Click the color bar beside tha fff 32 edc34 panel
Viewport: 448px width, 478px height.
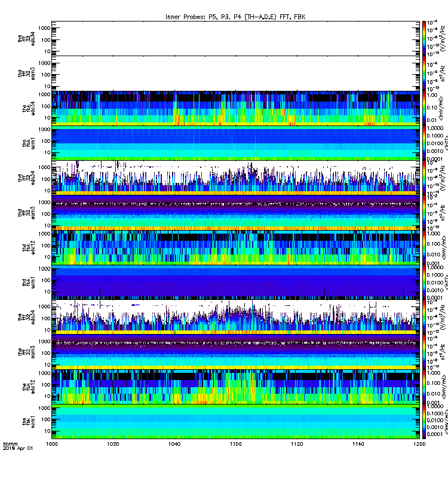pyautogui.click(x=424, y=38)
